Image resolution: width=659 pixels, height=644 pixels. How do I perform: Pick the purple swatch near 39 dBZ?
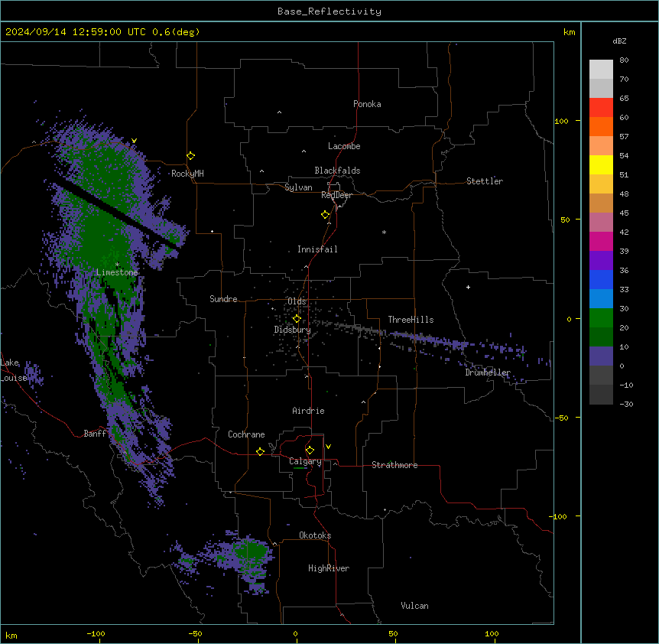click(601, 260)
